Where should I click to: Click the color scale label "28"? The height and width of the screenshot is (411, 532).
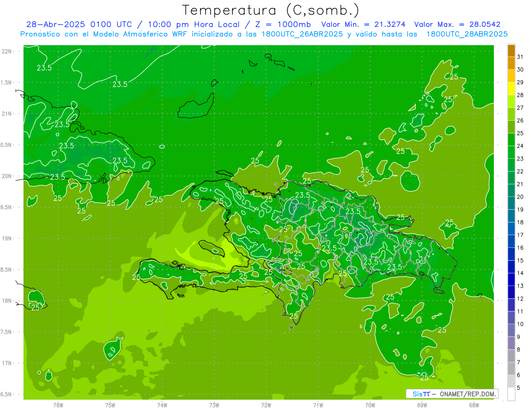click(x=520, y=95)
